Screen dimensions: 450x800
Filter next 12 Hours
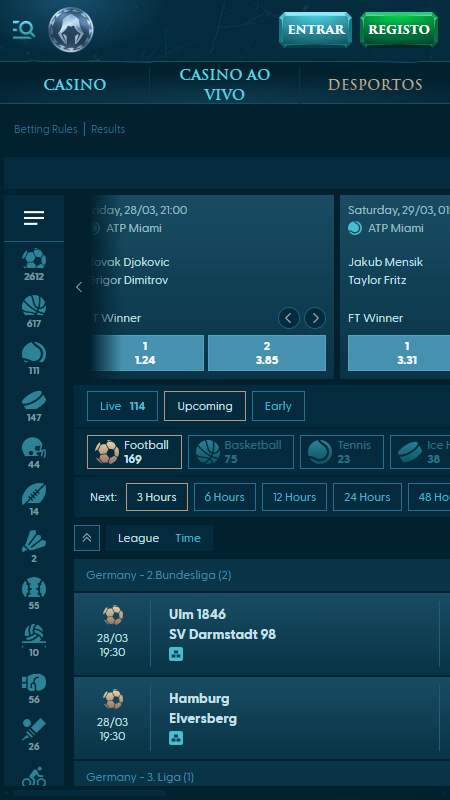294,497
